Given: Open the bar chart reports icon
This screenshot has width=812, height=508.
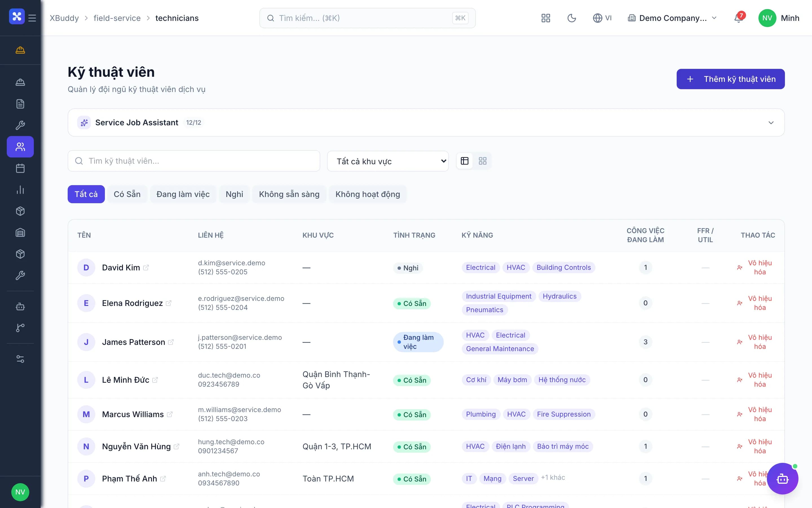Looking at the screenshot, I should click(20, 190).
